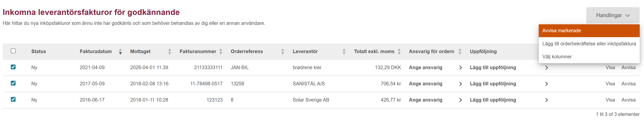
Task: Click sort arrows for Totalt exkl. moms
Action: point(399,51)
